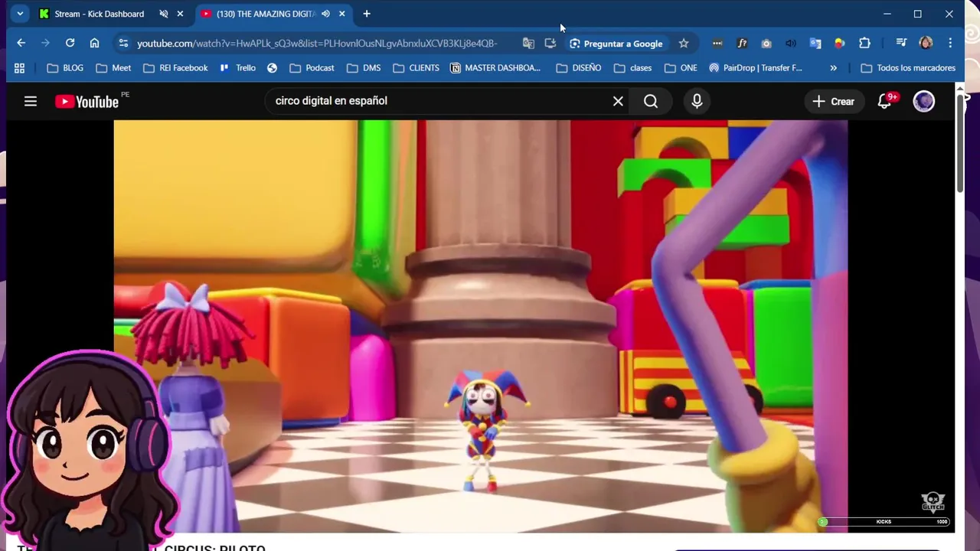Open a new browser tab
980x551 pixels.
coord(367,14)
